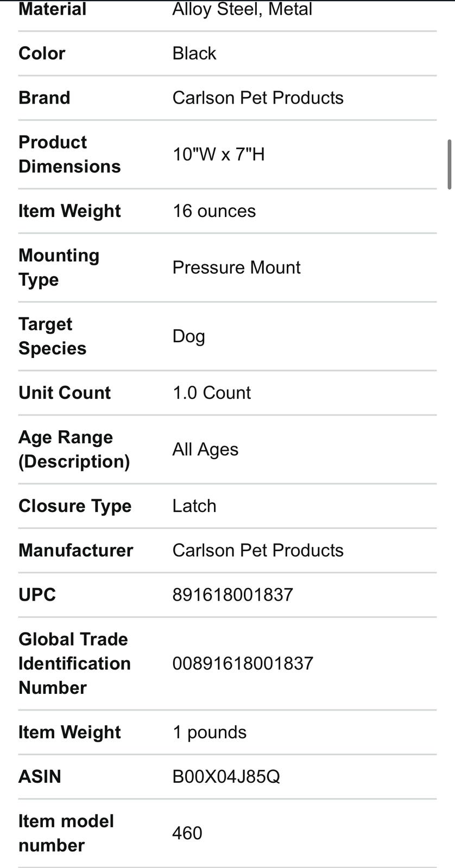Click the 10"W x 7"H dimensions value

tap(218, 154)
